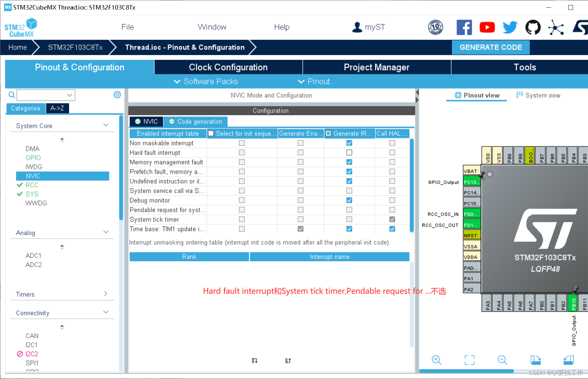Viewport: 588px width, 379px height.
Task: Click the sort descending icon below rank table
Action: [x=255, y=361]
